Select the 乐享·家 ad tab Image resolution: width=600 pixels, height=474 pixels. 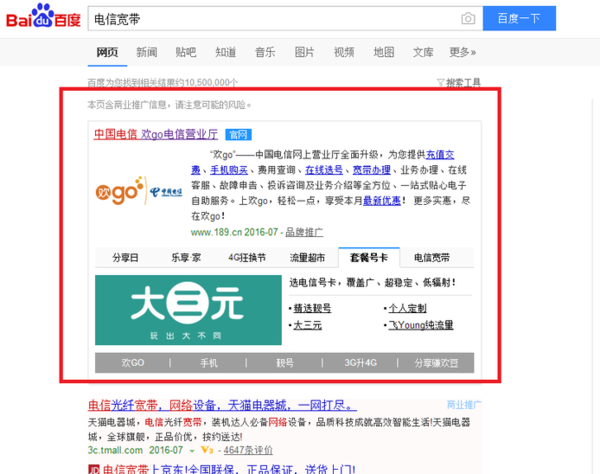pos(186,258)
